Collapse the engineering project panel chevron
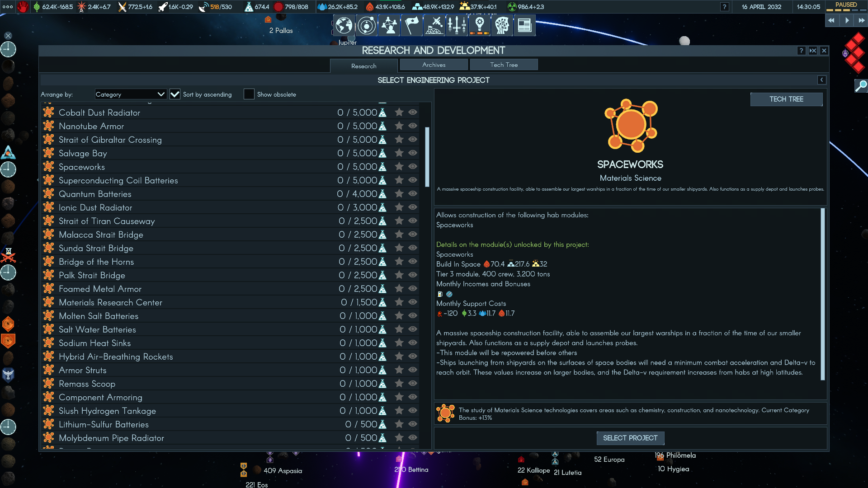 tap(821, 80)
